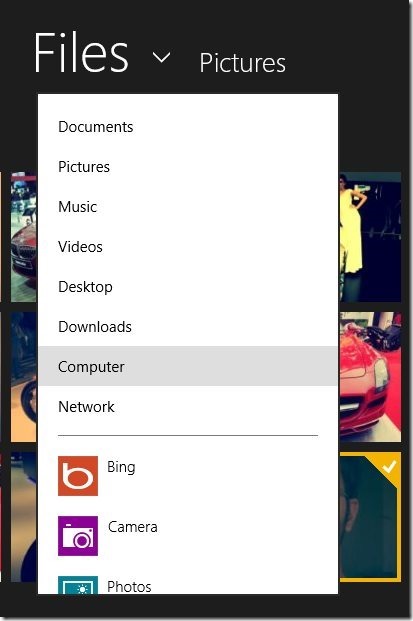
Task: Click the Photos app label
Action: pos(129,587)
